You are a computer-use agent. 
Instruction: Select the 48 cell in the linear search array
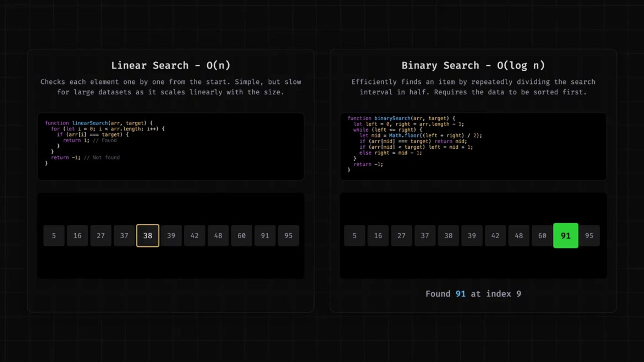[x=218, y=235]
